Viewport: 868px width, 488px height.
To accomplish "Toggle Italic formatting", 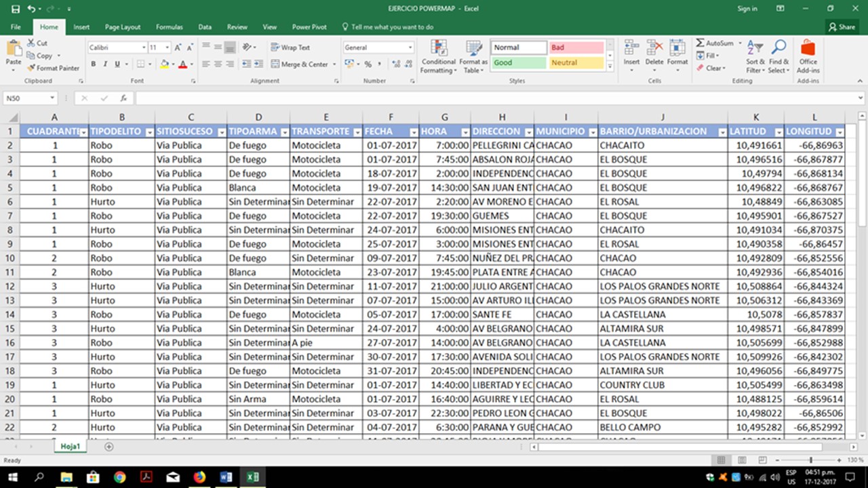I will pyautogui.click(x=105, y=64).
